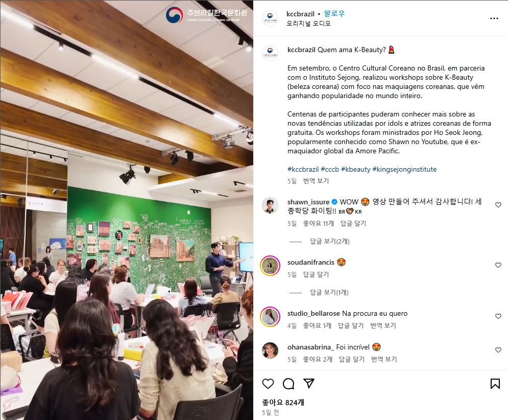508x420 pixels.
Task: Follow kccbrazil with 팔로우 link
Action: coord(334,14)
